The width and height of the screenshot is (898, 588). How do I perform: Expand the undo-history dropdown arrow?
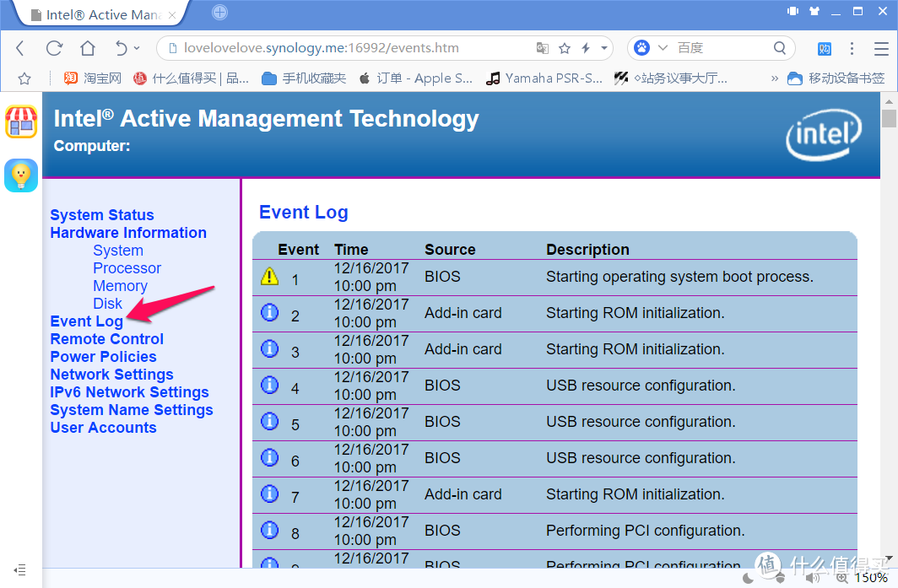click(x=138, y=48)
